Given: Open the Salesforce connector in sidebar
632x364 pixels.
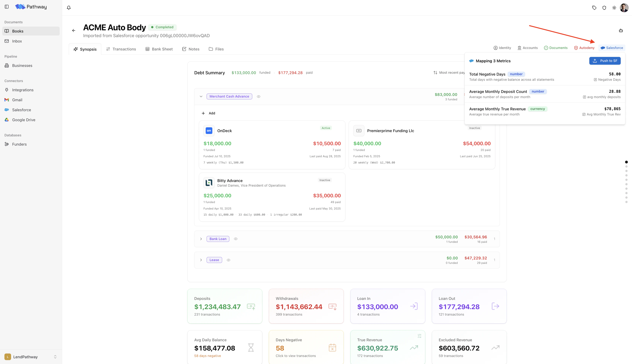Looking at the screenshot, I should [x=31, y=110].
